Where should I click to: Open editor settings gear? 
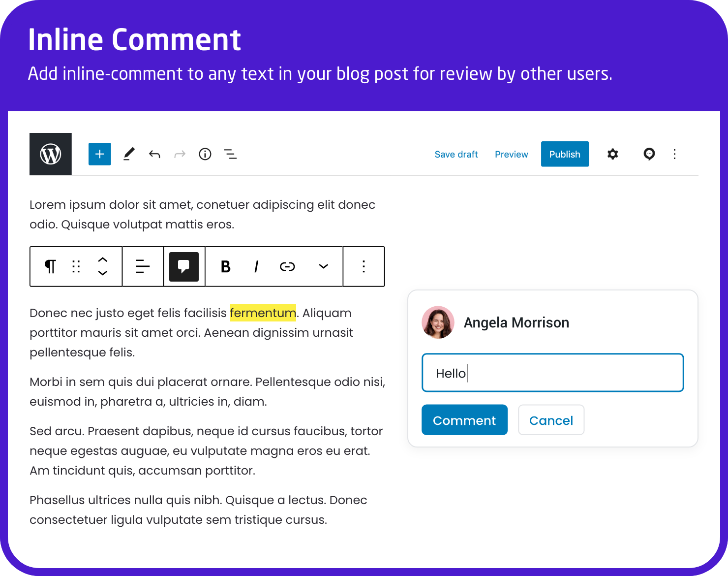612,154
